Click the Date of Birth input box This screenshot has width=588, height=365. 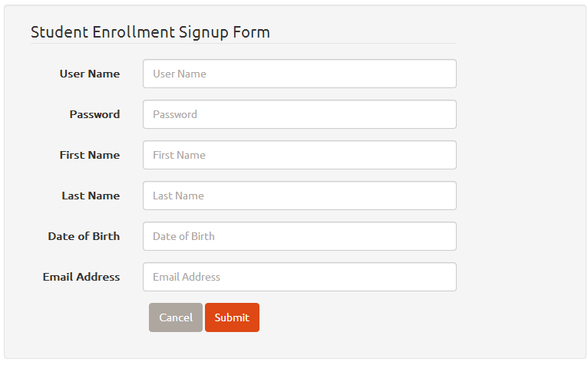pos(299,236)
